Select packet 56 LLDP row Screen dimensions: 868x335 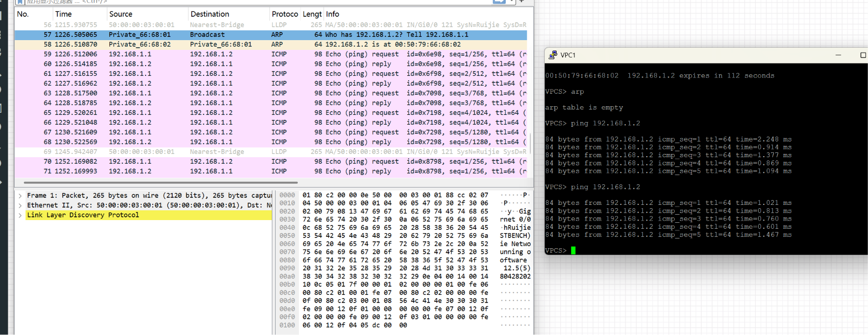(271, 25)
